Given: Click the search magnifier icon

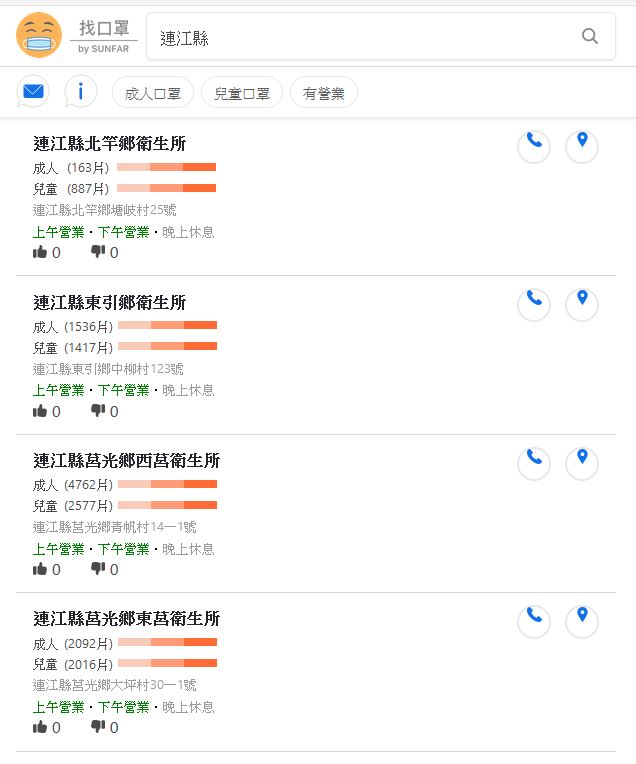Looking at the screenshot, I should pos(590,37).
